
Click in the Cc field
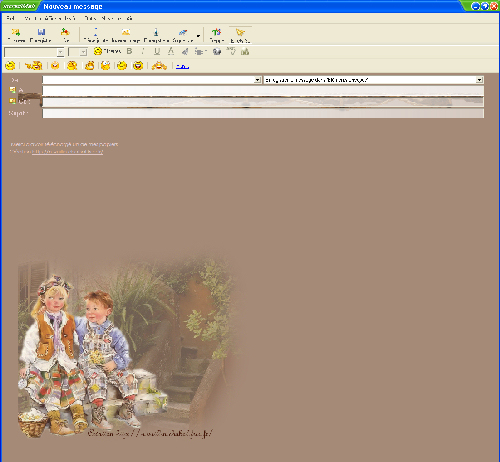pos(263,102)
